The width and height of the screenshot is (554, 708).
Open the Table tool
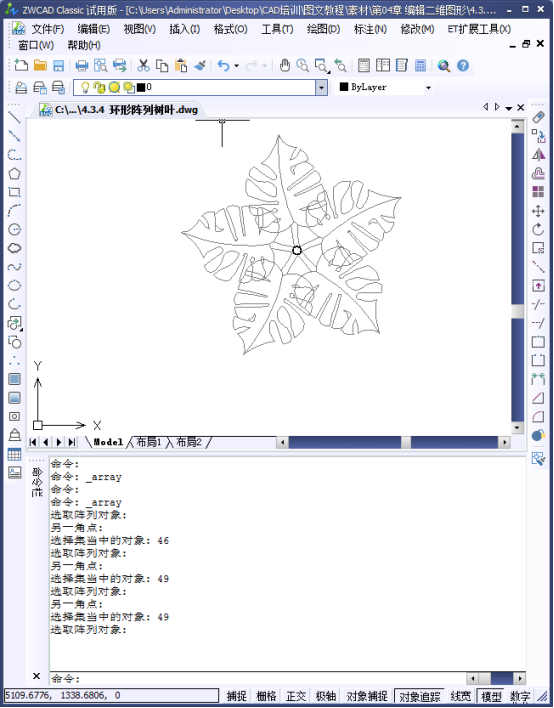(14, 454)
